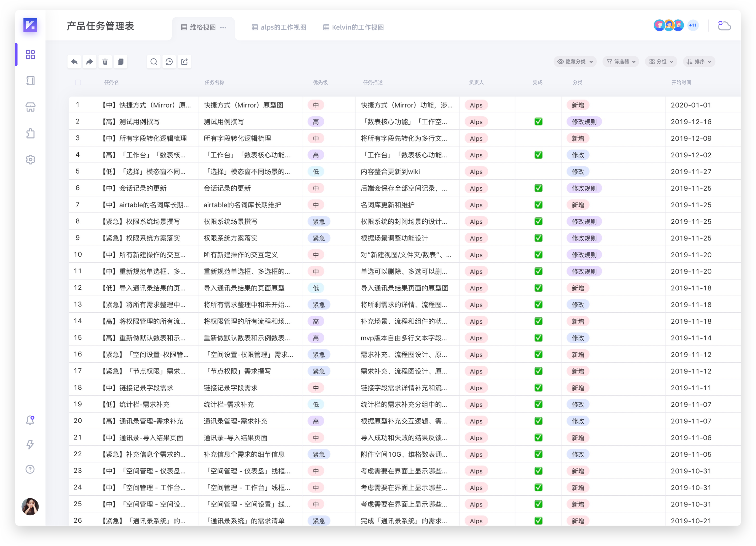The image size is (756, 546).
Task: Click the 低 priority tag in row 5
Action: point(316,172)
